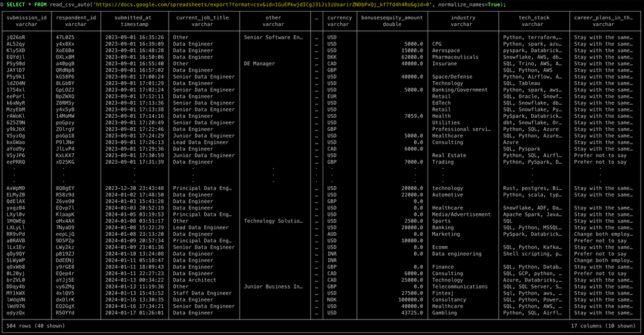Screen dimensions: 644x335
Task: Click the submission_id column header
Action: click(26, 17)
